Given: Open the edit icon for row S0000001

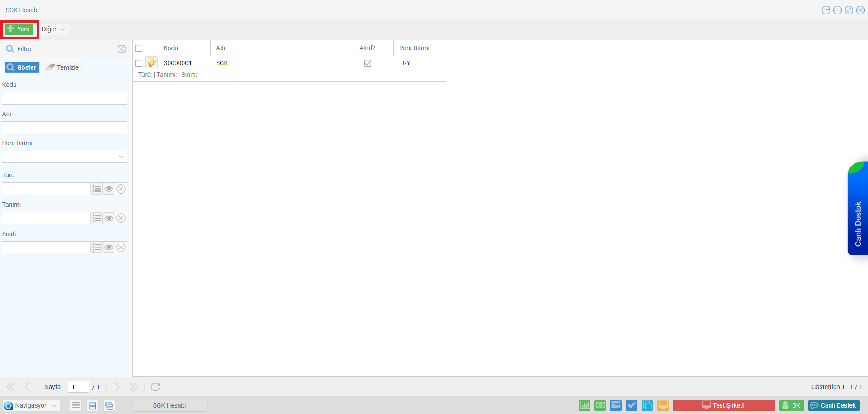Looking at the screenshot, I should point(151,63).
